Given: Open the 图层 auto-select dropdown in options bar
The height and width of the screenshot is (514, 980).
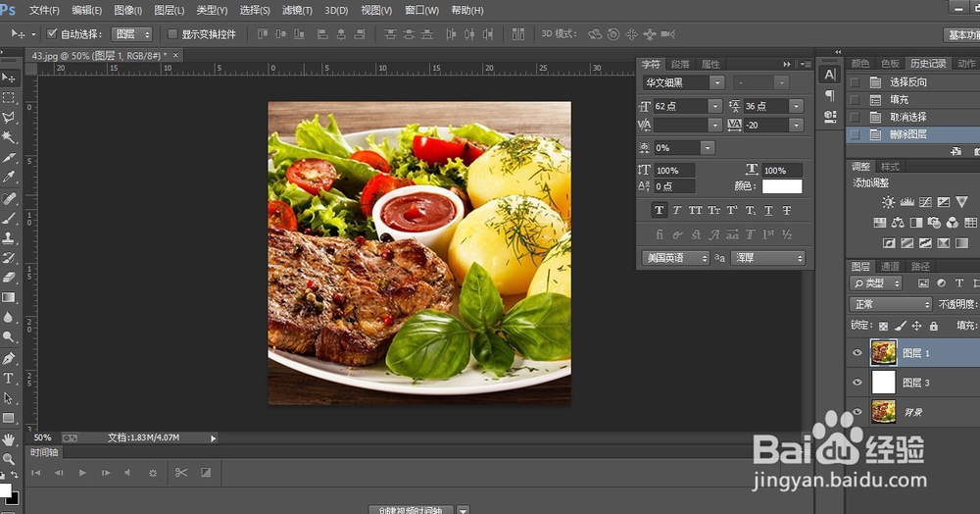Looking at the screenshot, I should coord(131,33).
